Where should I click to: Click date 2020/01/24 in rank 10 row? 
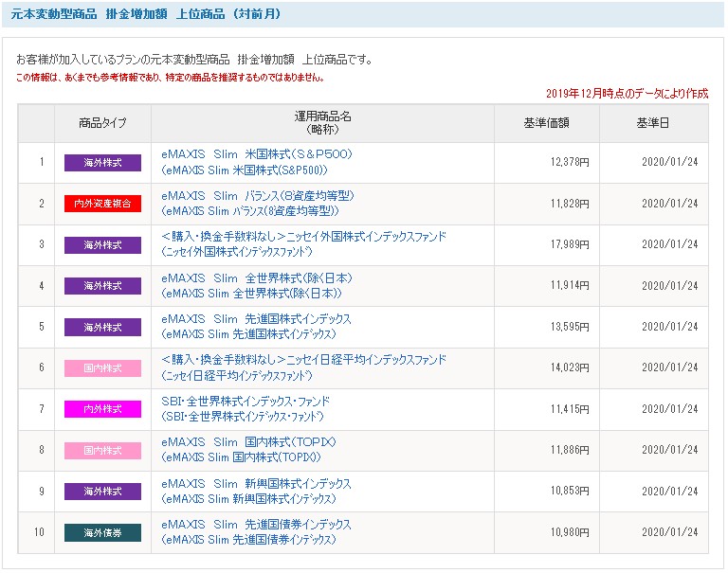tap(669, 532)
